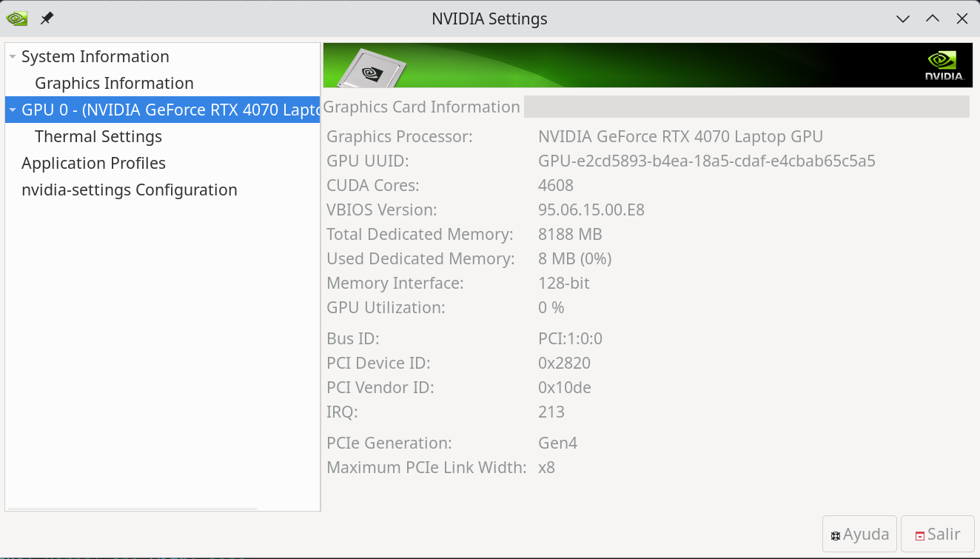
Task: Click the Graphics Processor label
Action: coord(400,137)
